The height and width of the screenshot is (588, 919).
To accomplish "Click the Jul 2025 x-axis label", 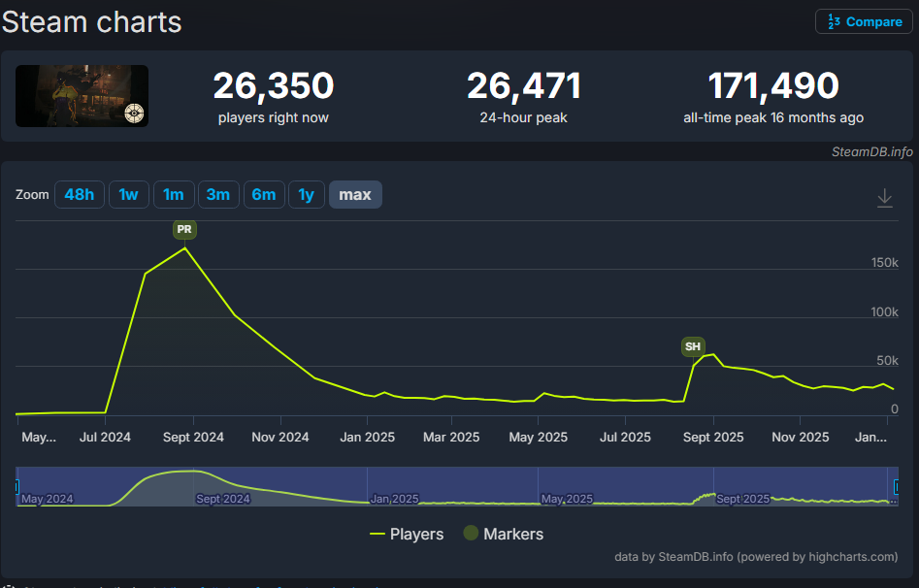I will tap(625, 438).
